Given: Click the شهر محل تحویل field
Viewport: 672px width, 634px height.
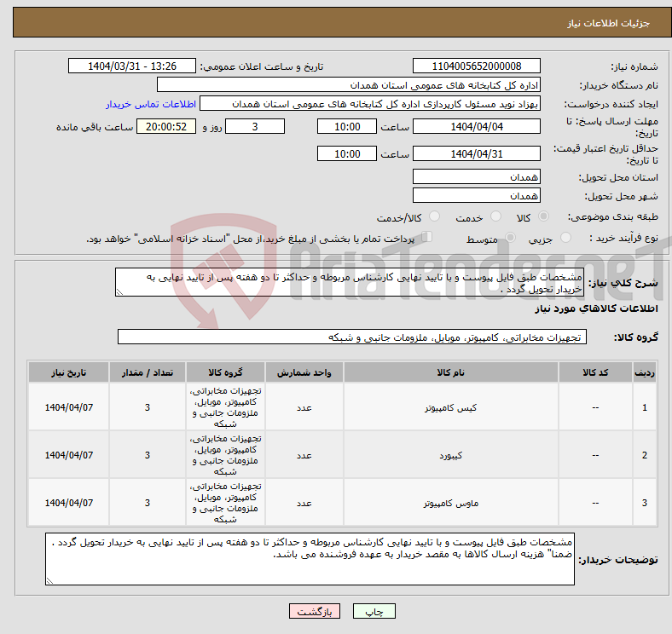Looking at the screenshot, I should tap(476, 195).
